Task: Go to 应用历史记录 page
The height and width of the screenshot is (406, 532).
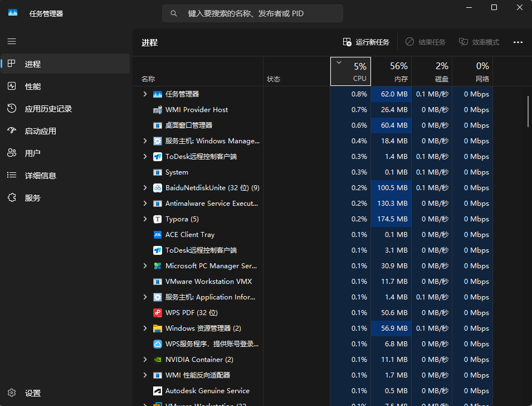Action: [x=65, y=108]
